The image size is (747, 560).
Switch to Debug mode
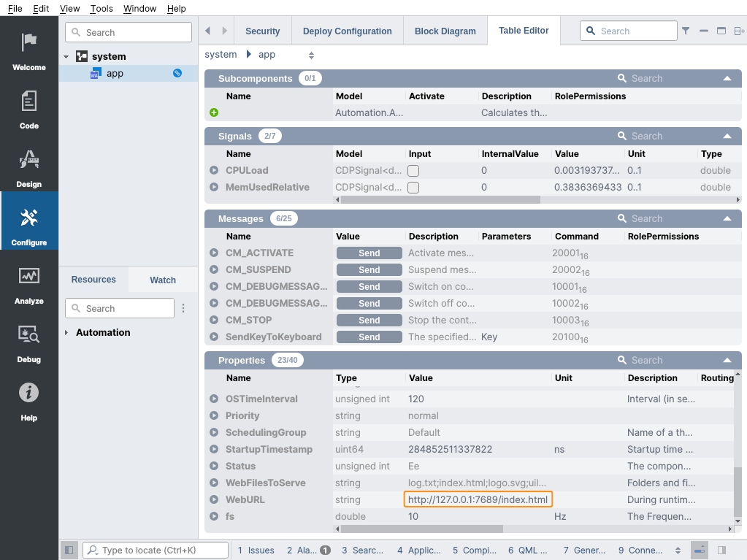coord(29,343)
